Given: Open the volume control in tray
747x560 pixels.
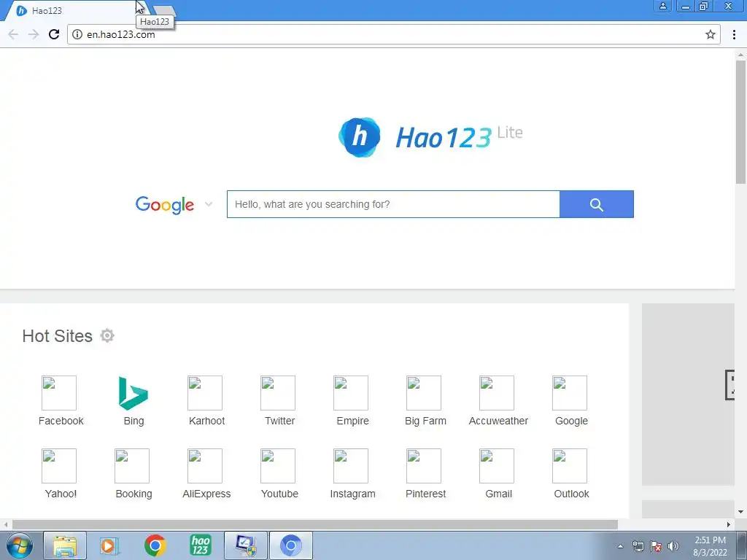Looking at the screenshot, I should [673, 546].
